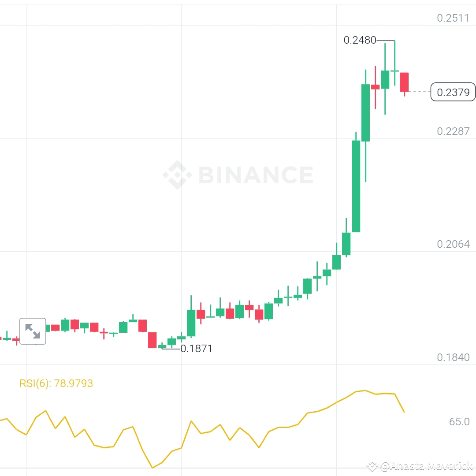The width and height of the screenshot is (476, 476).
Task: Click the low price marker 0.1871
Action: pyautogui.click(x=196, y=348)
